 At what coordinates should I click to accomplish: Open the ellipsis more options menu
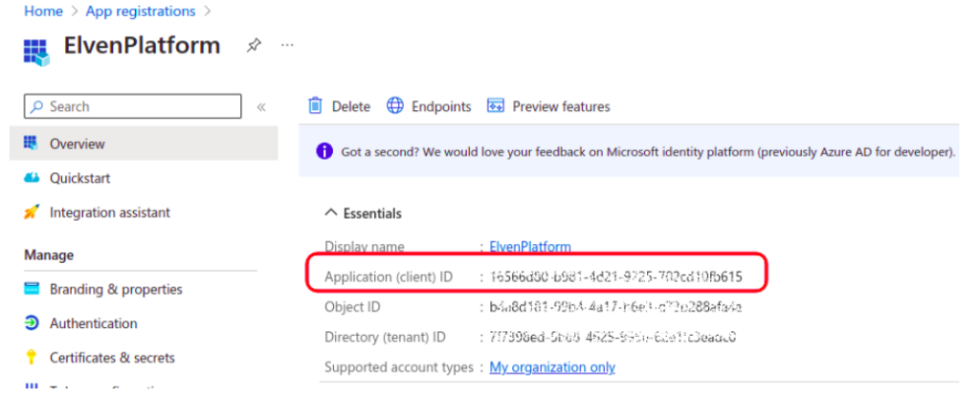(x=287, y=46)
